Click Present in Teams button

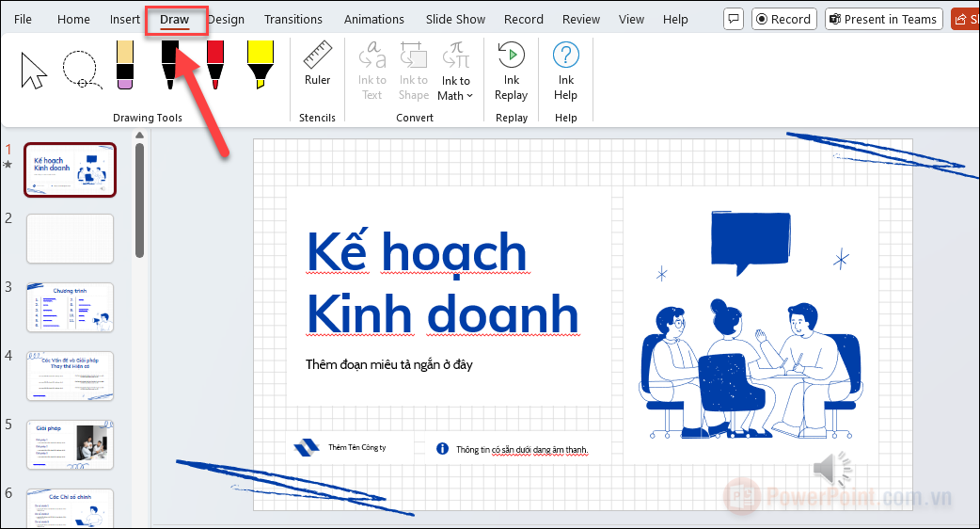click(x=884, y=20)
